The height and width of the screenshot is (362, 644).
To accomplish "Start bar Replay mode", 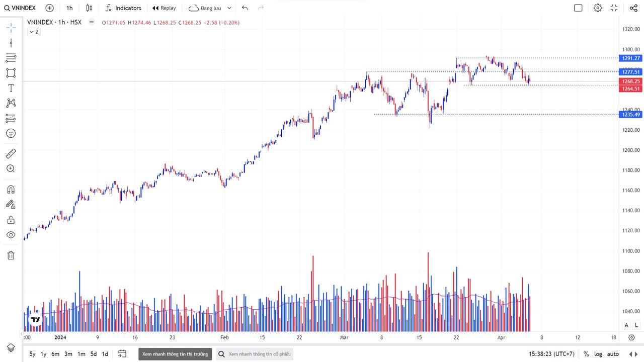I will 165,8.
